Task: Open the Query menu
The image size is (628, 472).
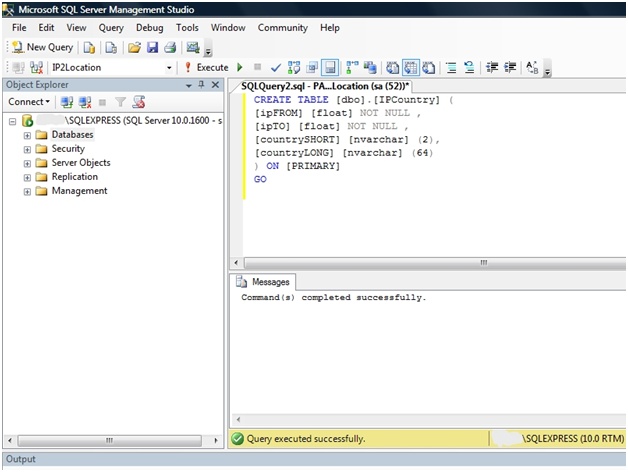Action: click(111, 28)
